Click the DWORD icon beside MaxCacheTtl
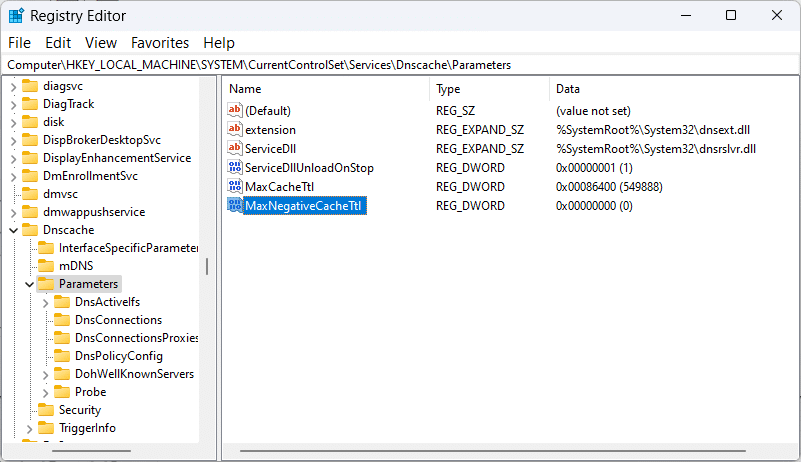This screenshot has height=462, width=801. click(x=235, y=186)
